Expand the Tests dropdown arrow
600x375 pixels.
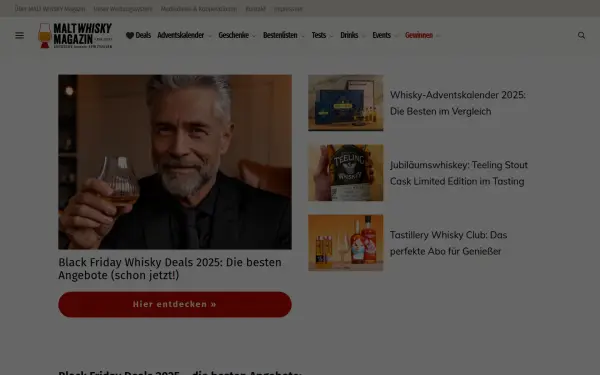(331, 36)
